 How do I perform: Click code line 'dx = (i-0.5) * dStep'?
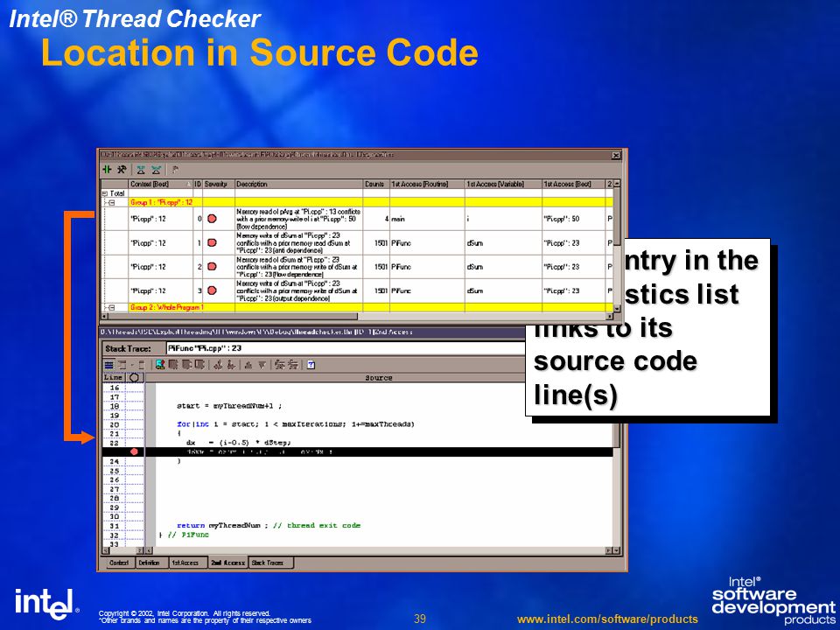tap(238, 443)
